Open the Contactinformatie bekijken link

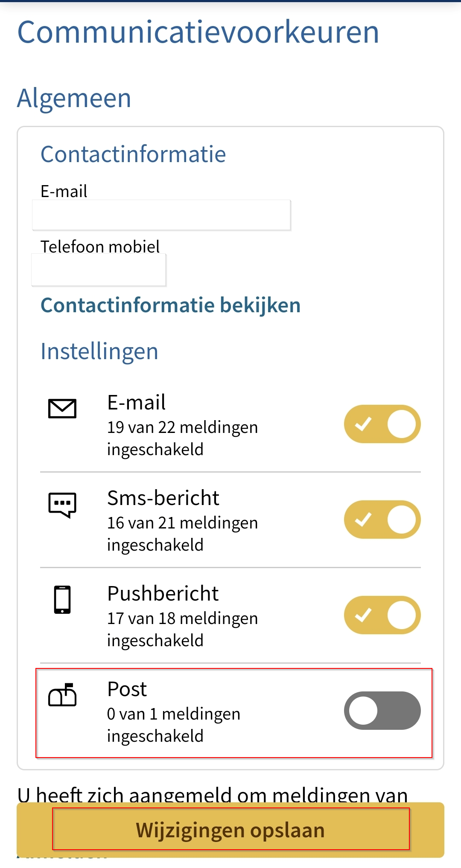pyautogui.click(x=171, y=305)
